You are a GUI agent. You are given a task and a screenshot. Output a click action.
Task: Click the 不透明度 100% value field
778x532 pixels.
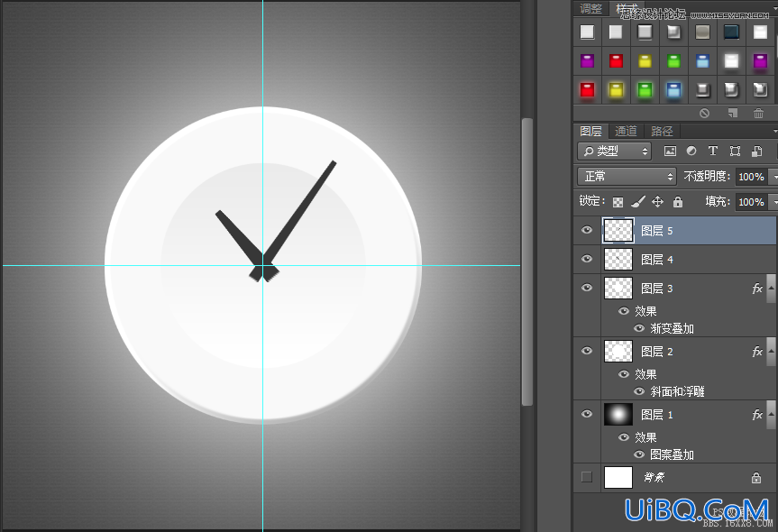click(x=751, y=177)
